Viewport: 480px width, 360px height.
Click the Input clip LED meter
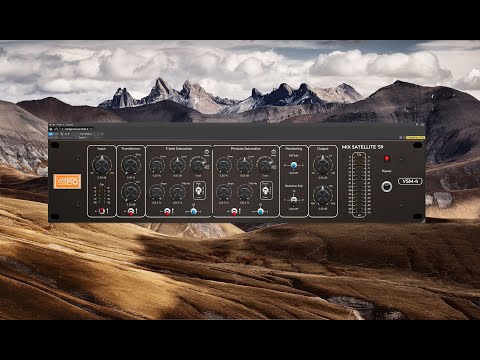[x=102, y=194]
